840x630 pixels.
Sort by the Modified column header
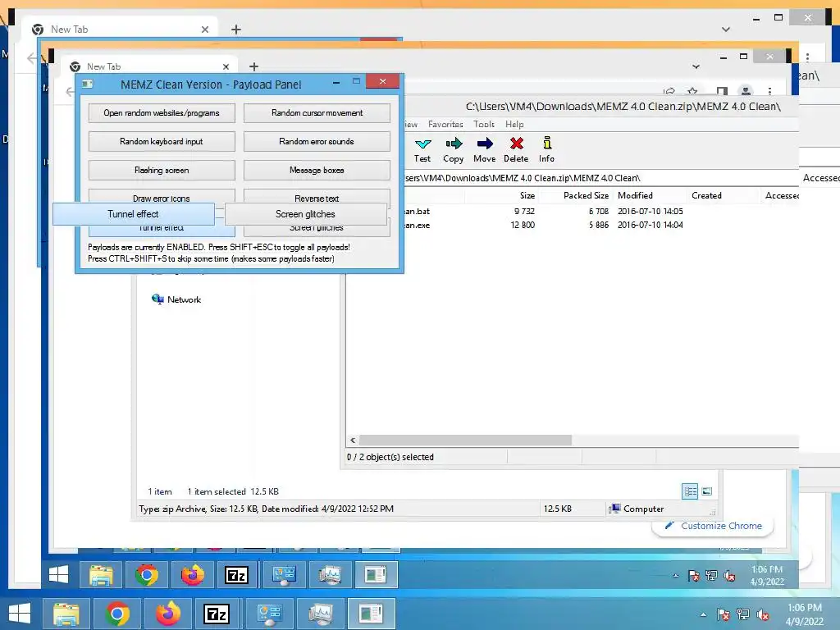[x=635, y=195]
